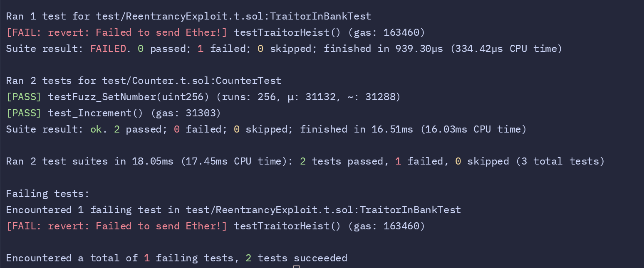Image resolution: width=644 pixels, height=268 pixels.
Task: Click the red FAILED suite result word
Action: point(108,49)
